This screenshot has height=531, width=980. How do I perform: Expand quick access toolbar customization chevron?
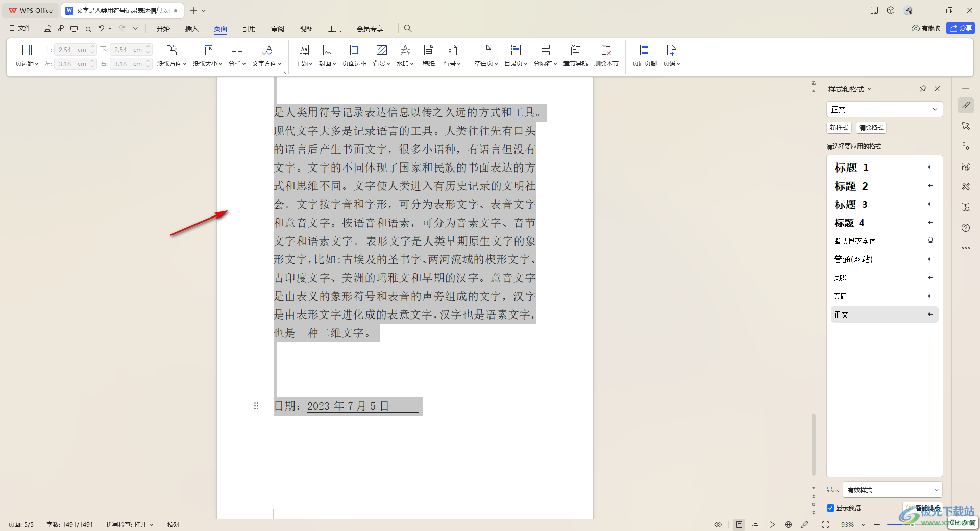[135, 28]
